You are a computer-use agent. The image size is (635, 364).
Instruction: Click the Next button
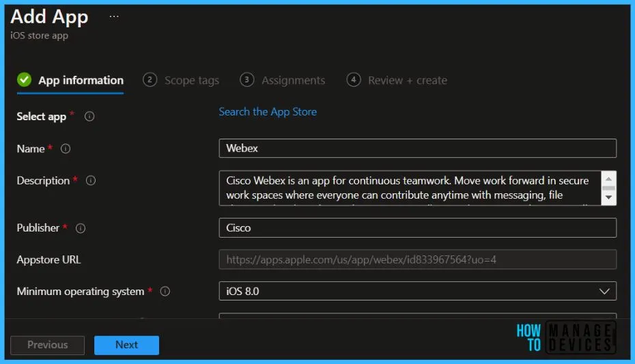tap(126, 345)
